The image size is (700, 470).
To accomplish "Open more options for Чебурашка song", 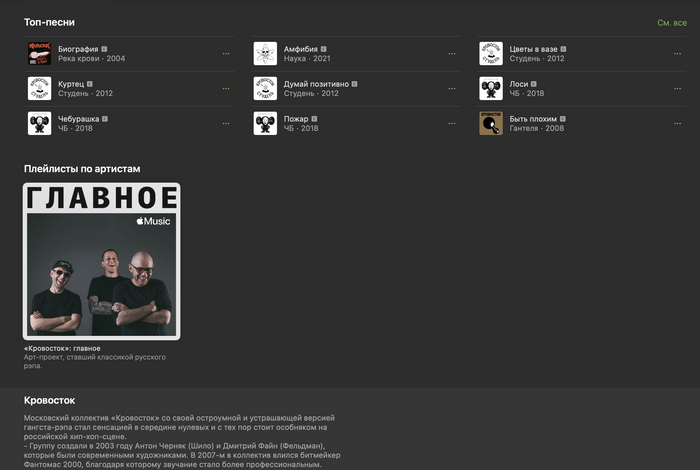I will click(226, 123).
